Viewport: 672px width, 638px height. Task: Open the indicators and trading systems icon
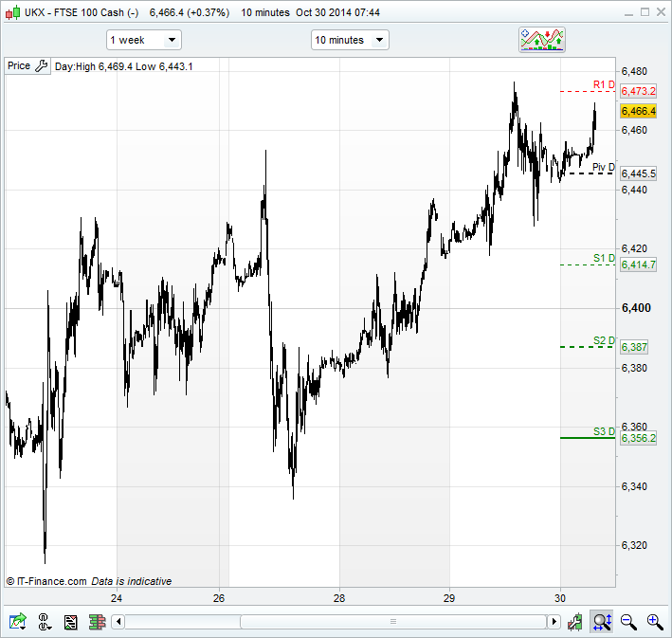542,40
